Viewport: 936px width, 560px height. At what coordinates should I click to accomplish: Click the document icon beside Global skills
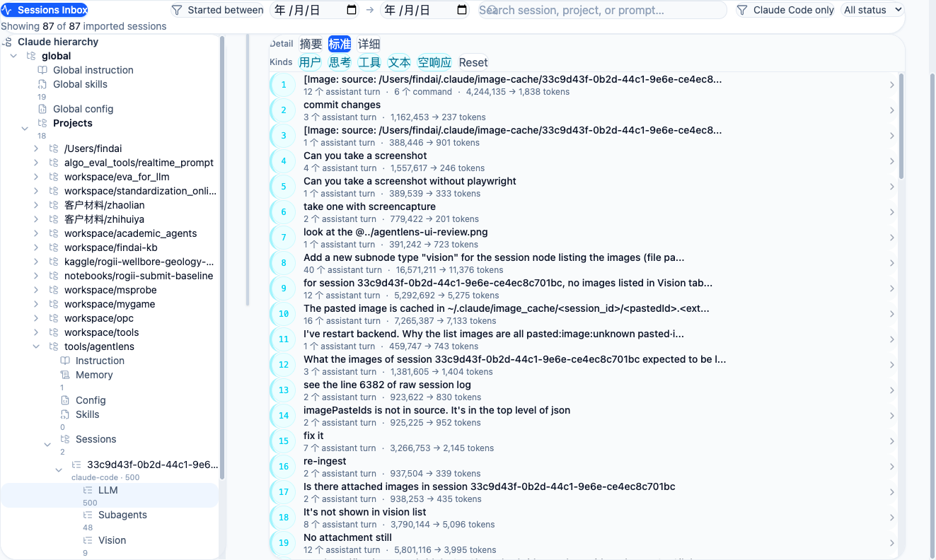[x=42, y=84]
